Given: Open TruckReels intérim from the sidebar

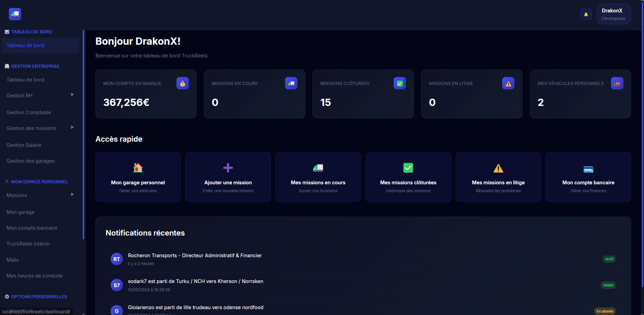Looking at the screenshot, I should (x=28, y=243).
